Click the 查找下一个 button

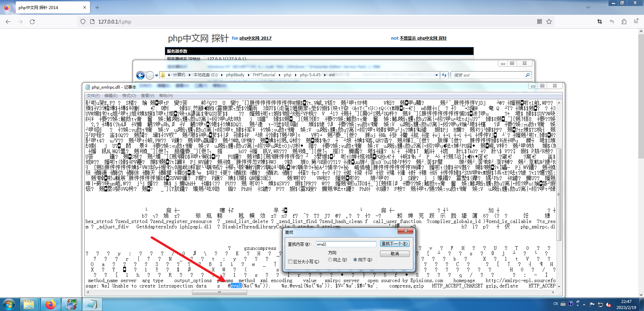click(x=395, y=243)
